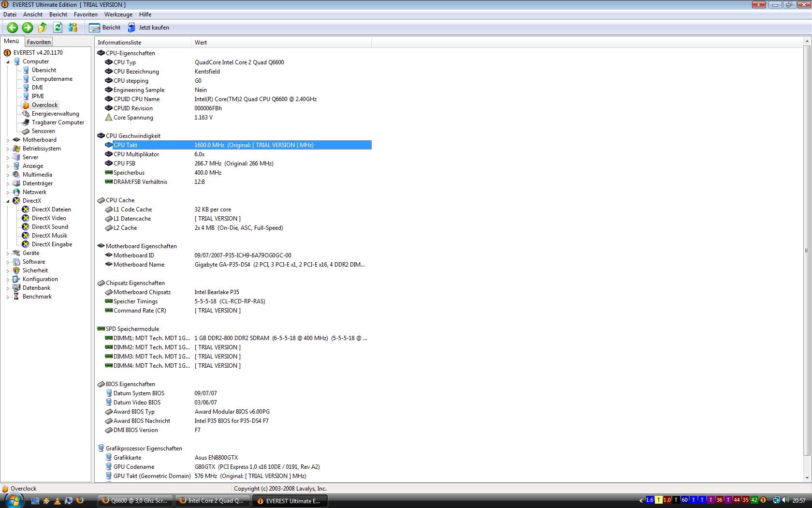Click the vertical scrollbar of the information list
This screenshot has height=508, width=812.
pos(806,251)
